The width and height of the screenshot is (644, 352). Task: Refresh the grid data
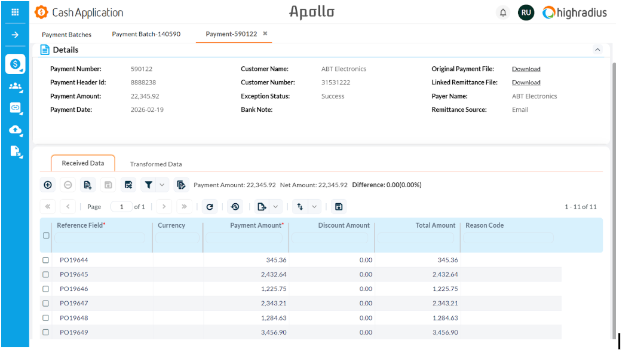click(210, 207)
